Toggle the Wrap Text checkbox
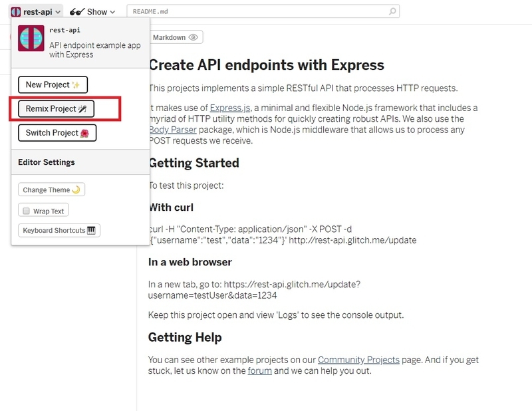This screenshot has height=411, width=532. pyautogui.click(x=26, y=211)
